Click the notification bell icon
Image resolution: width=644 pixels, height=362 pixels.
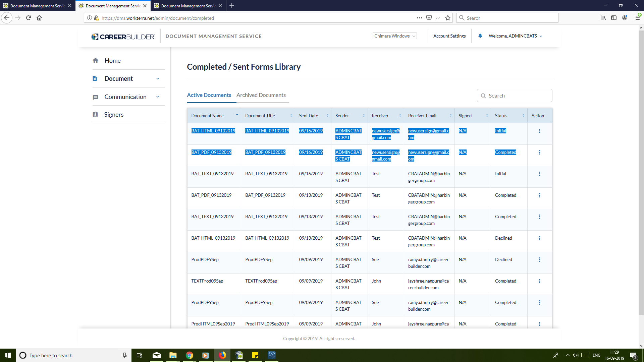point(480,36)
